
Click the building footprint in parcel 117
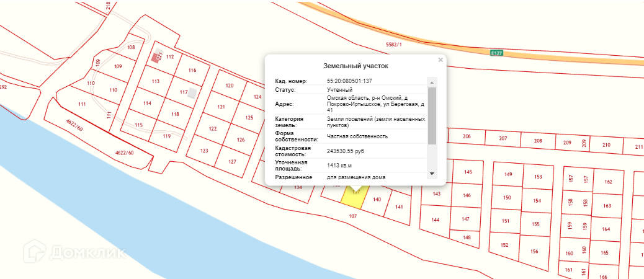191,93
